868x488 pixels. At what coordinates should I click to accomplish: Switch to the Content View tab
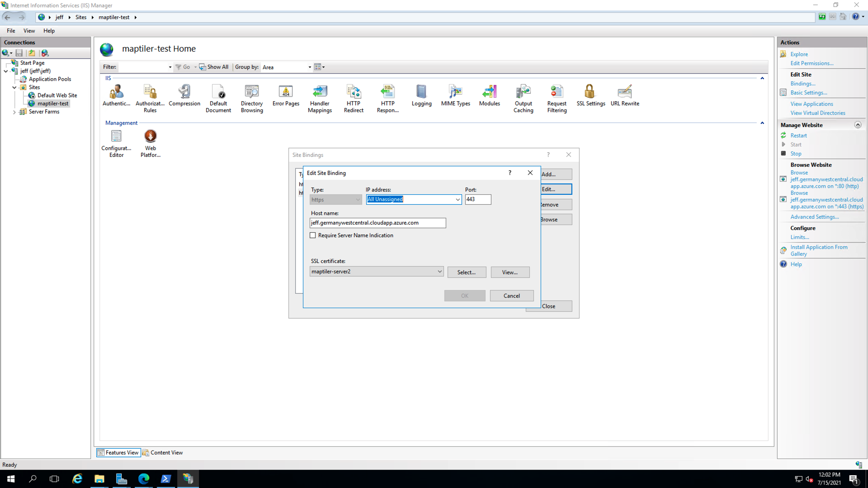coord(163,453)
